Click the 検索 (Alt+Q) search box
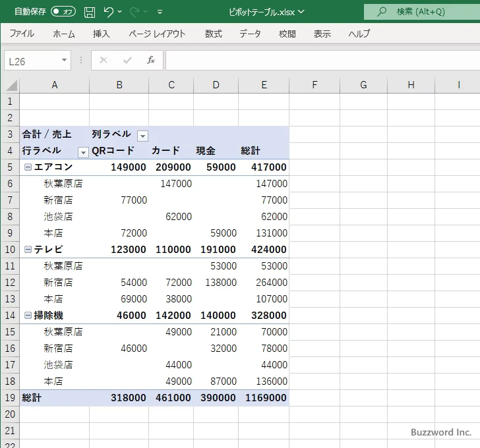The image size is (480, 448). (x=422, y=12)
